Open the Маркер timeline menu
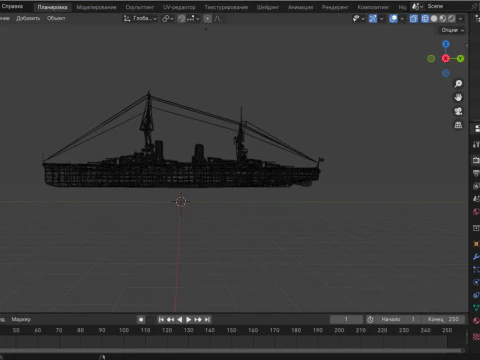480x360 pixels. pyautogui.click(x=21, y=319)
